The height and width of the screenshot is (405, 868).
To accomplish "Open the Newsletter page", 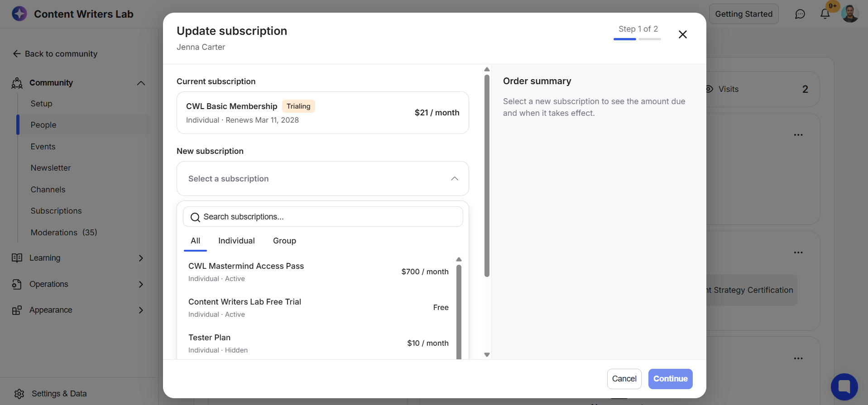I will tap(51, 168).
